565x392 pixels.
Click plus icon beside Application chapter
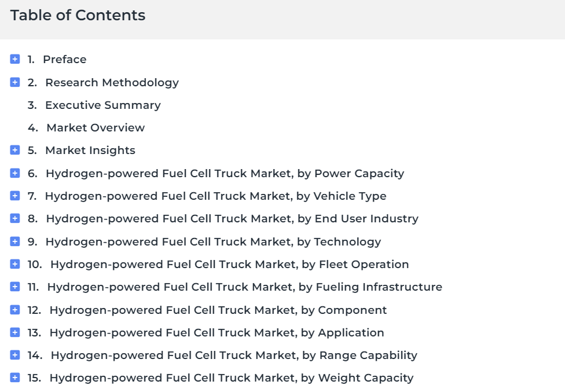15,332
